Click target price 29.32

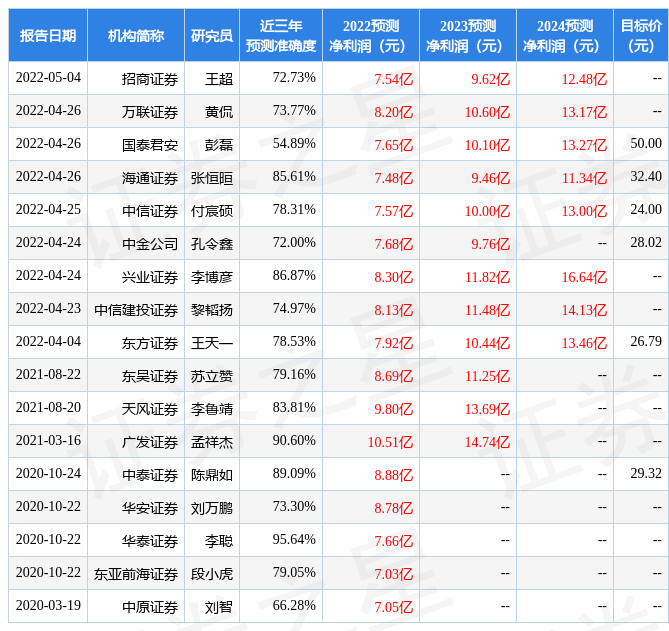(646, 473)
